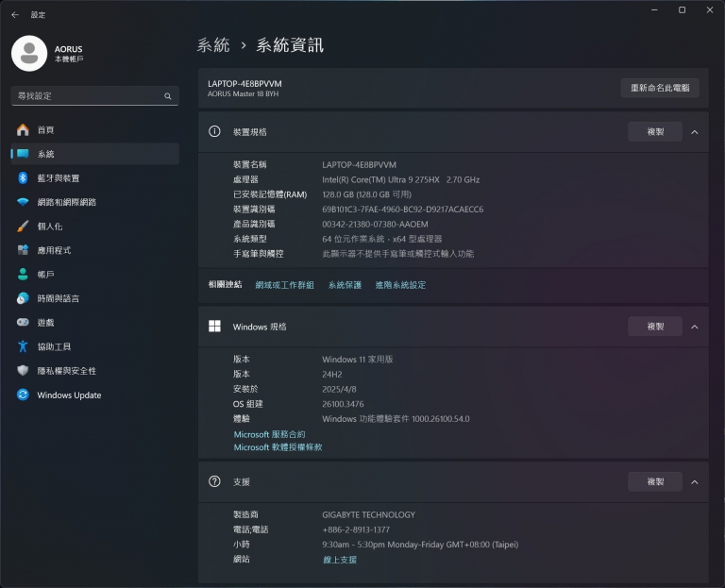Open Microsoft 軟體授權條款 link
The image size is (725, 588).
pyautogui.click(x=278, y=447)
